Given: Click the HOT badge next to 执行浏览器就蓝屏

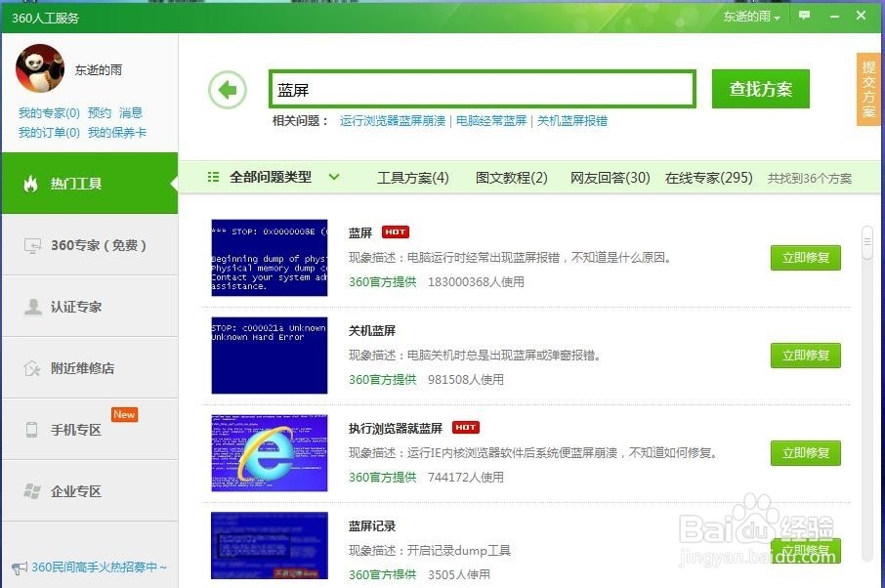Looking at the screenshot, I should (x=466, y=428).
